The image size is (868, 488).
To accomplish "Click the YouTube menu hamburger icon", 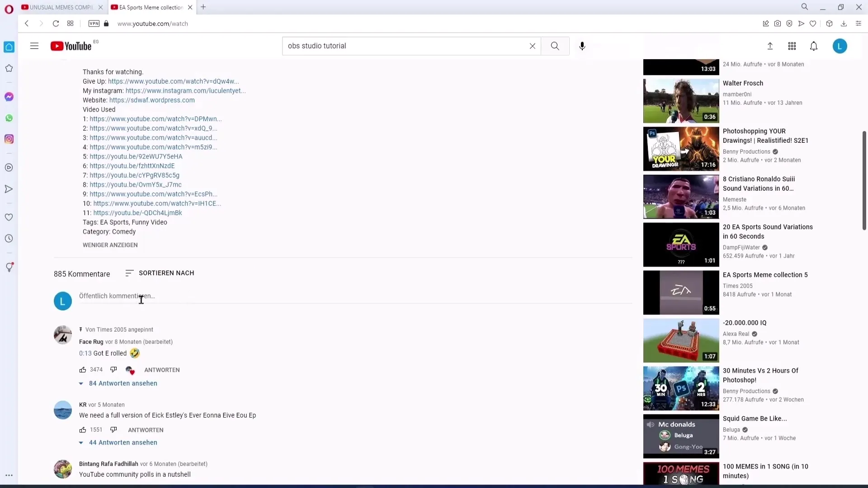I will coord(34,46).
